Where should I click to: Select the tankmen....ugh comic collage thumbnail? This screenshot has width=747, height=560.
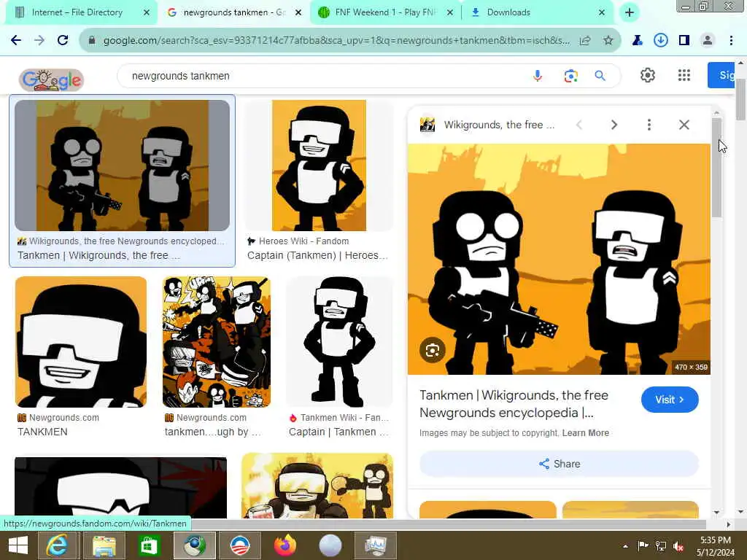click(x=217, y=342)
